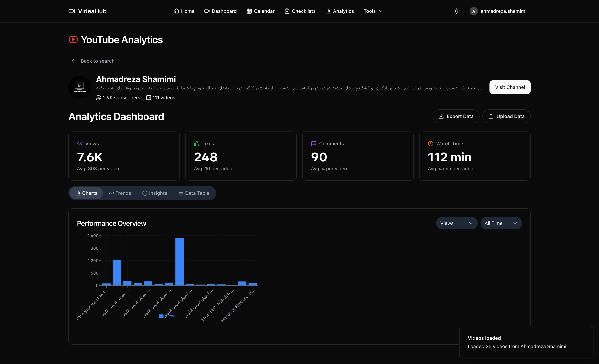This screenshot has width=599, height=364.
Task: Click the tallest bar in the views chart
Action: click(x=179, y=262)
